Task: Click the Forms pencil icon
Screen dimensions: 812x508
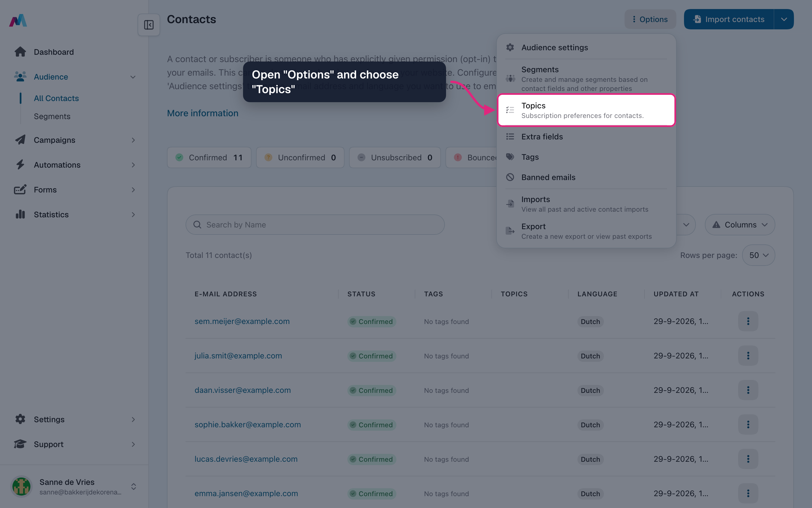Action: click(20, 189)
